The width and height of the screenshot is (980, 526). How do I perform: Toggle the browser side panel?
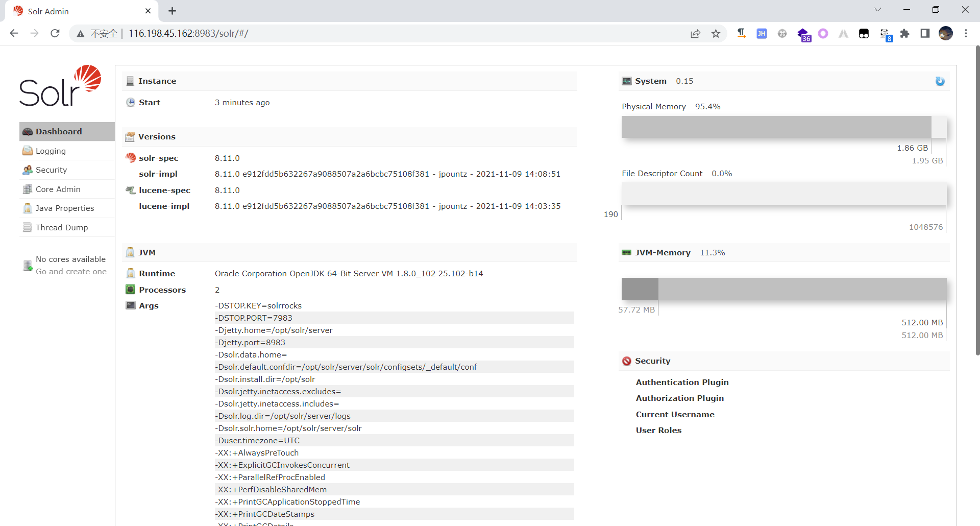924,34
